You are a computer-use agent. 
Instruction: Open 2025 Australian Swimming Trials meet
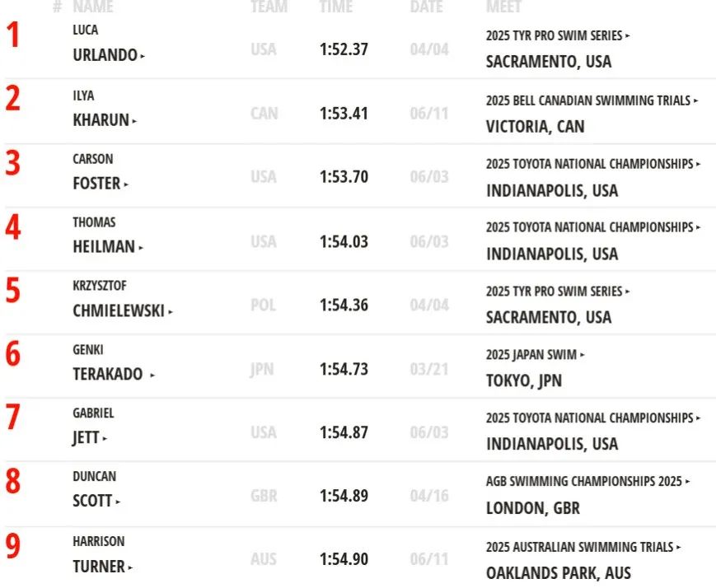[x=583, y=547]
